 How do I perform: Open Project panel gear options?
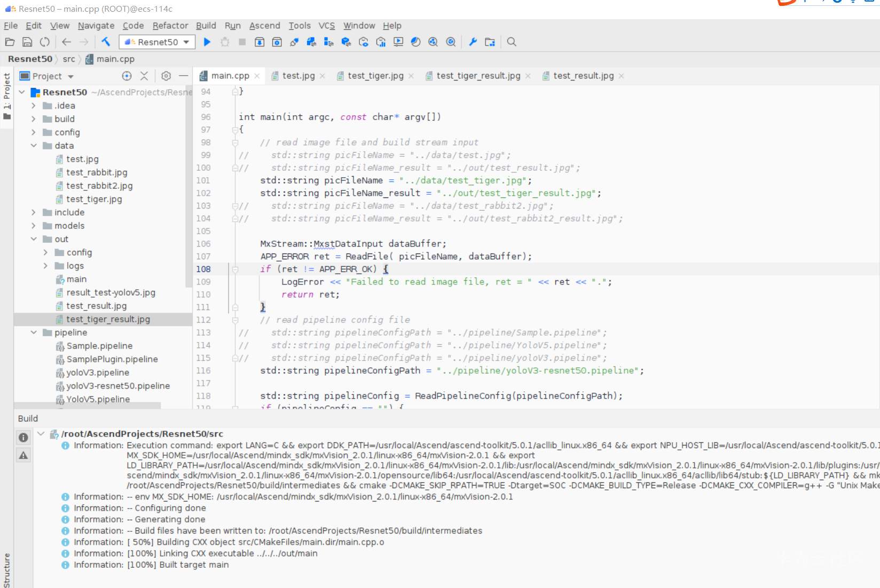click(166, 76)
